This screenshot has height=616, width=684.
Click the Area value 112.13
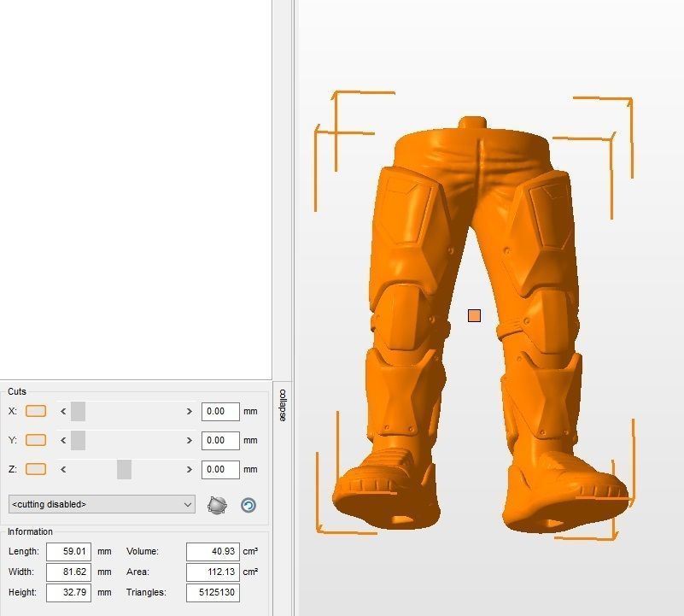coord(213,572)
